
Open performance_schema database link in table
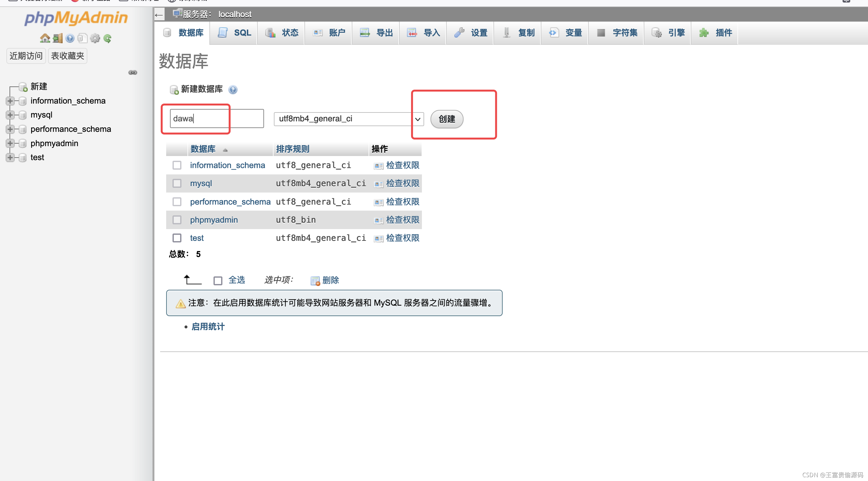click(x=230, y=202)
